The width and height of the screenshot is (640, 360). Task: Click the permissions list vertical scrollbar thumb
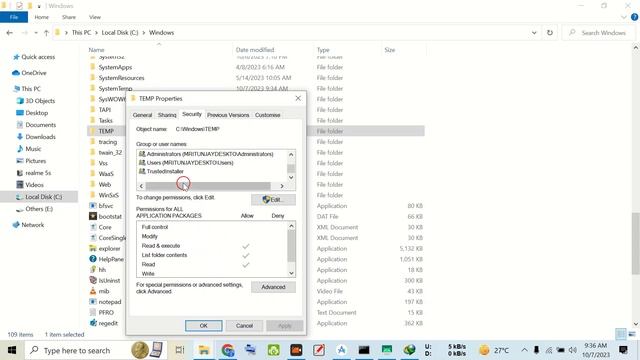291,246
